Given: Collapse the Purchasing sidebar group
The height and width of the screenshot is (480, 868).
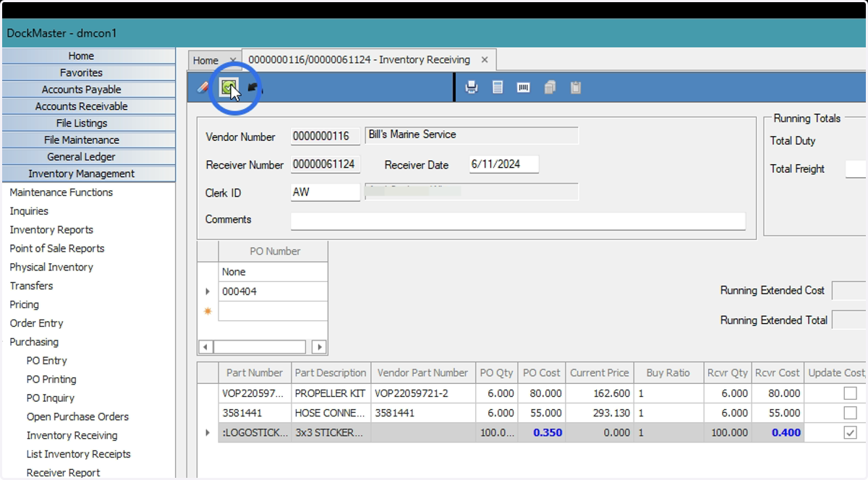Looking at the screenshot, I should 34,342.
